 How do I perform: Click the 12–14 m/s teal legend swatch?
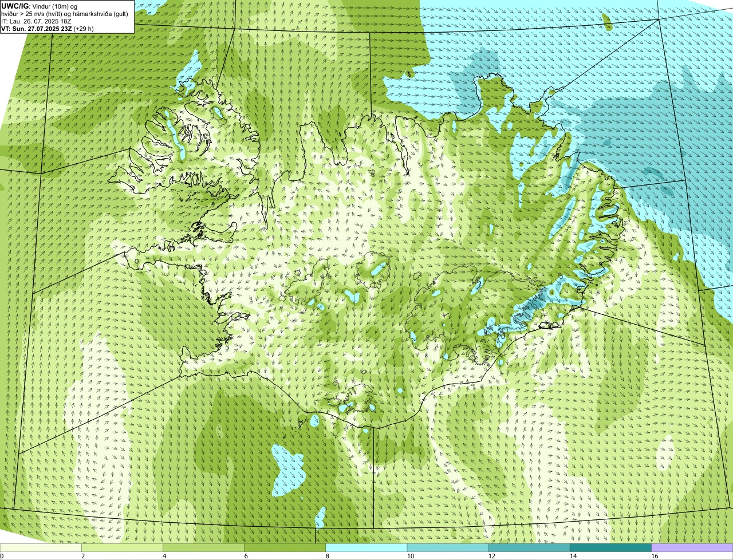(530, 547)
